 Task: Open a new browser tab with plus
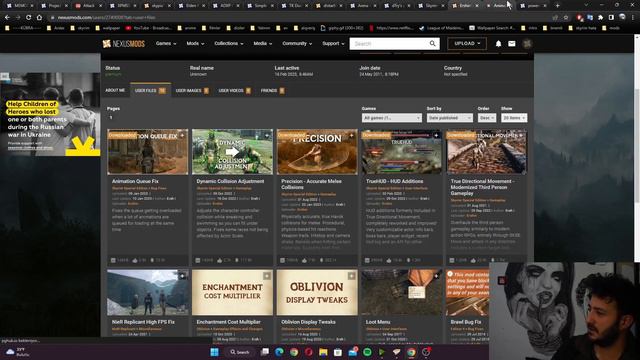coord(557,6)
